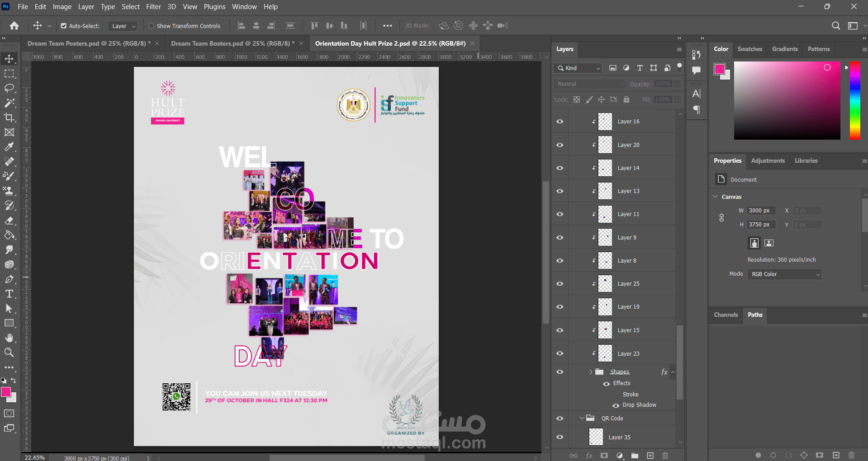Click the color picker field
This screenshot has height=461, width=868.
[787, 100]
